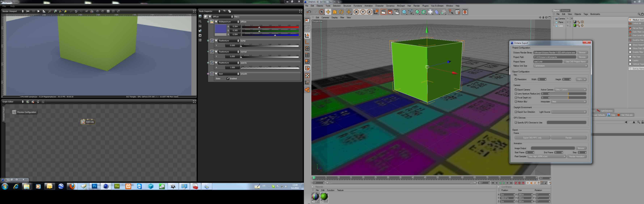Select the Move tool in Cinema 4D toolbar
Image resolution: width=644 pixels, height=204 pixels.
click(x=328, y=12)
